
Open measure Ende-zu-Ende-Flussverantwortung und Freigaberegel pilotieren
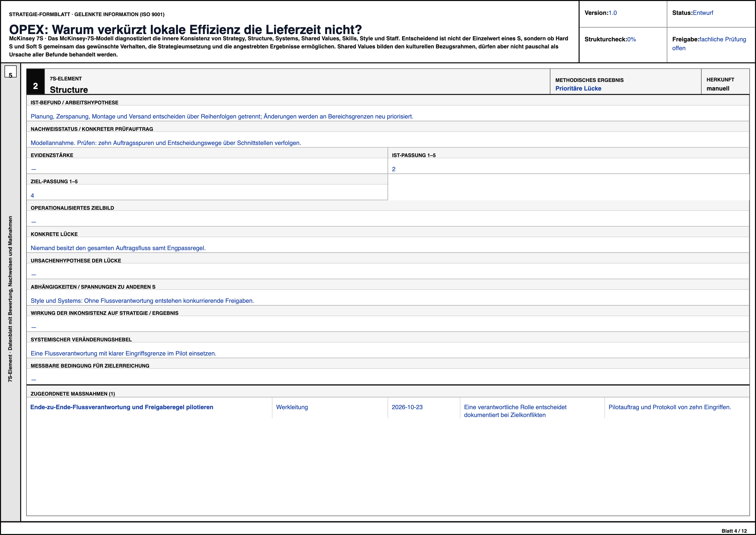click(122, 407)
